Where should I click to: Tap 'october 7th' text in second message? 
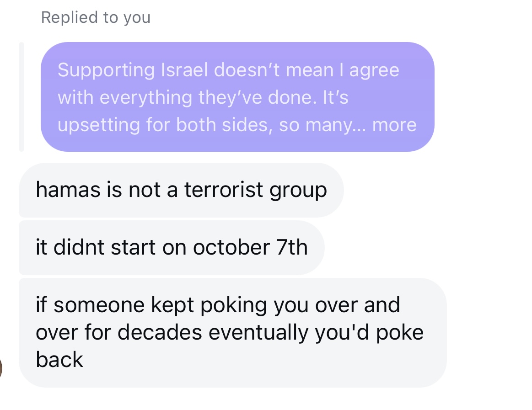click(x=250, y=247)
